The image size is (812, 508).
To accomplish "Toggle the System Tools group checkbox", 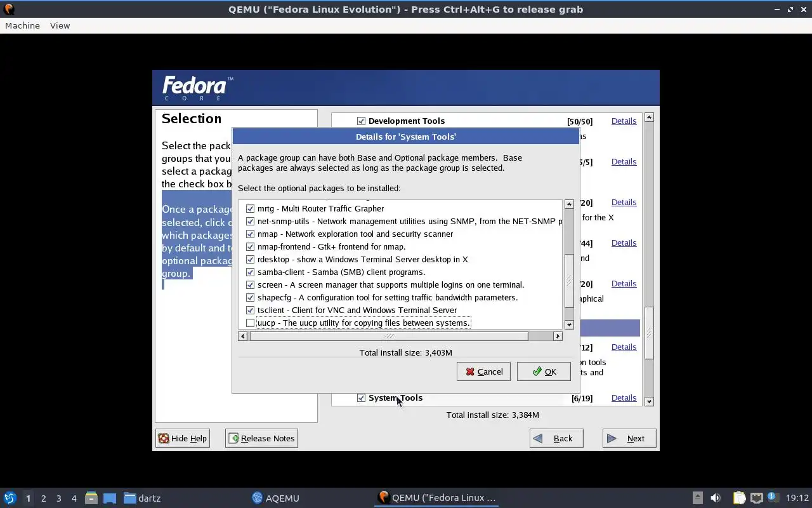I will [x=361, y=398].
